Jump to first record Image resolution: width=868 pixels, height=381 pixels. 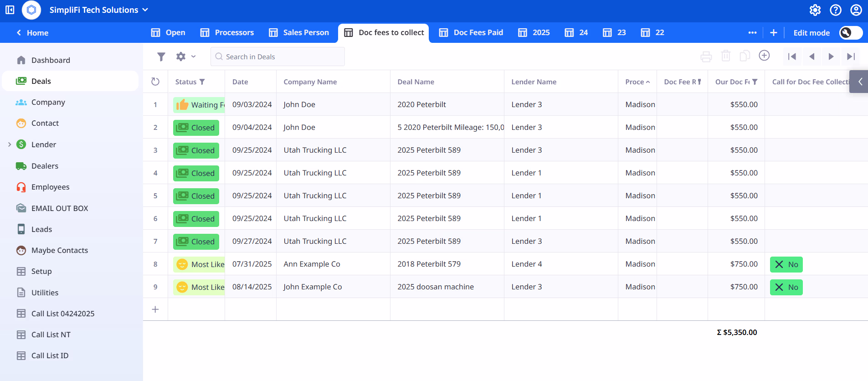click(x=792, y=57)
